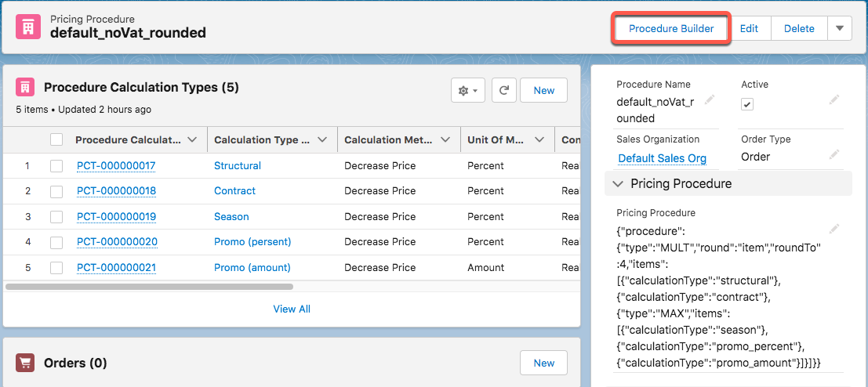This screenshot has width=868, height=387.
Task: Collapse the Pricing Procedure section
Action: (x=619, y=183)
